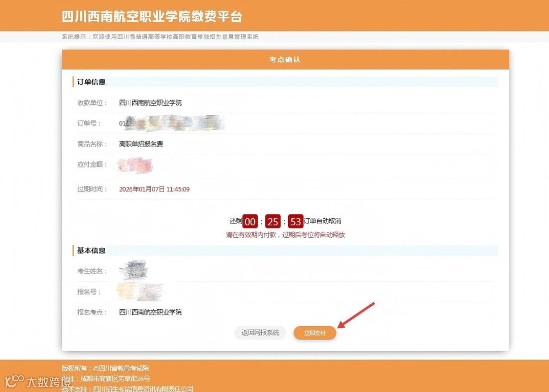
Task: Click the countdown seconds box 53
Action: pyautogui.click(x=295, y=221)
